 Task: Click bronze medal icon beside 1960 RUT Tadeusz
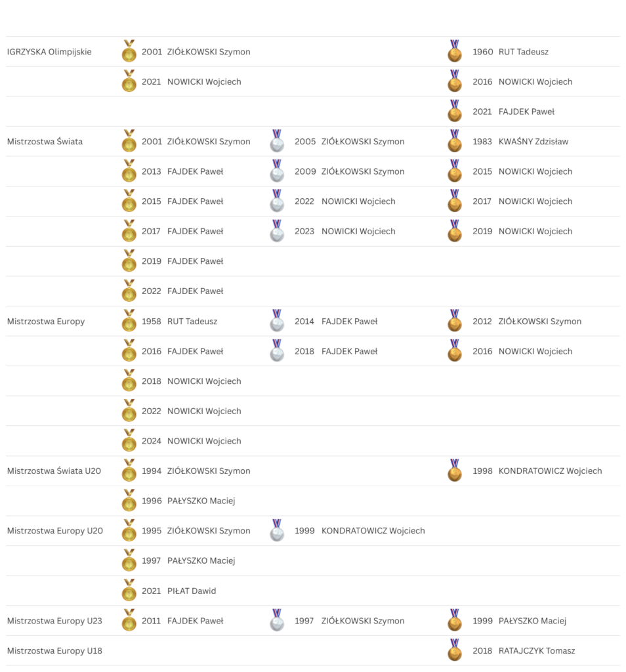tap(455, 52)
